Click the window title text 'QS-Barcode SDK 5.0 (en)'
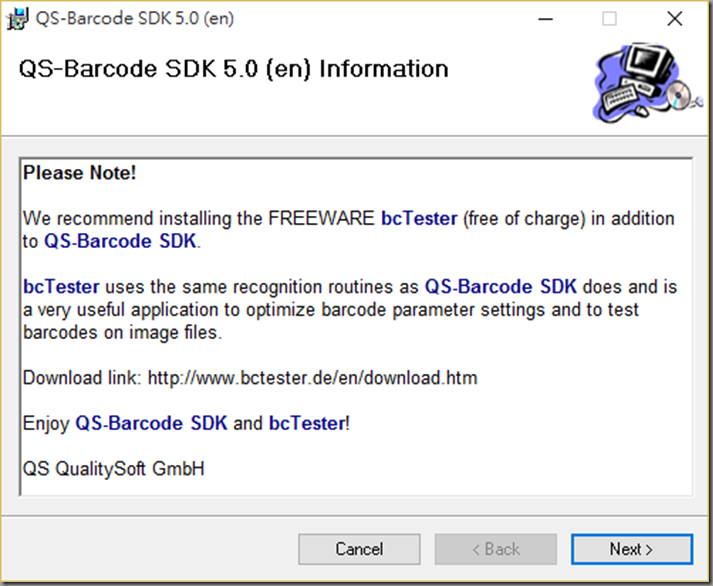Viewport: 713px width, 586px height. [x=135, y=19]
